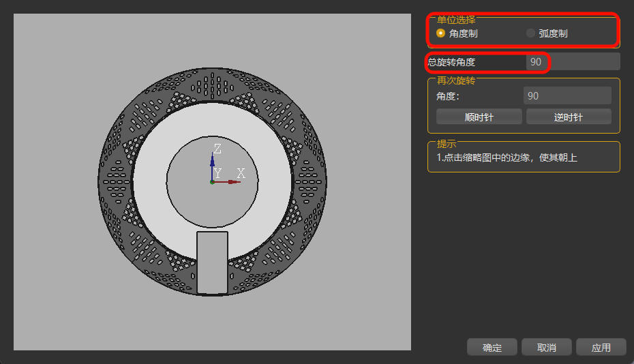Cancel the dialog with 取消

[x=547, y=348]
